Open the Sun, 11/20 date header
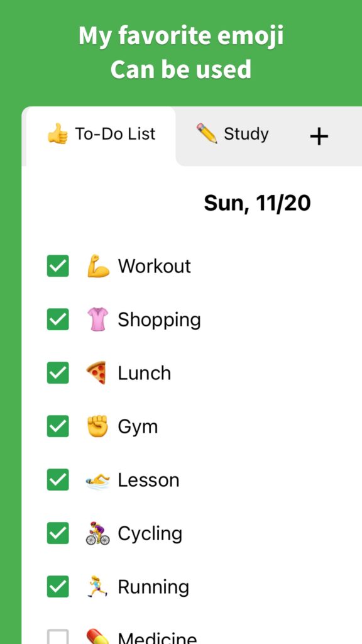Viewport: 362px width, 644px height. [x=257, y=203]
